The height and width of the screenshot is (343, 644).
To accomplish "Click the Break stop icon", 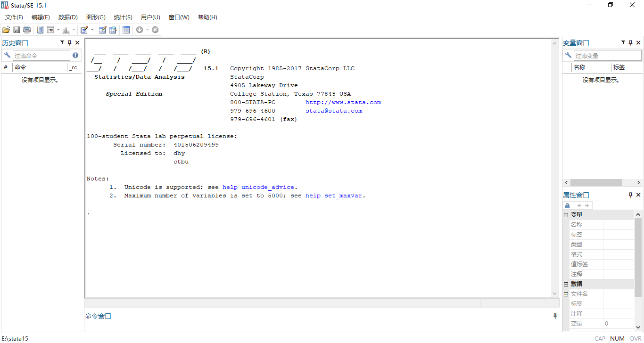I will click(155, 30).
